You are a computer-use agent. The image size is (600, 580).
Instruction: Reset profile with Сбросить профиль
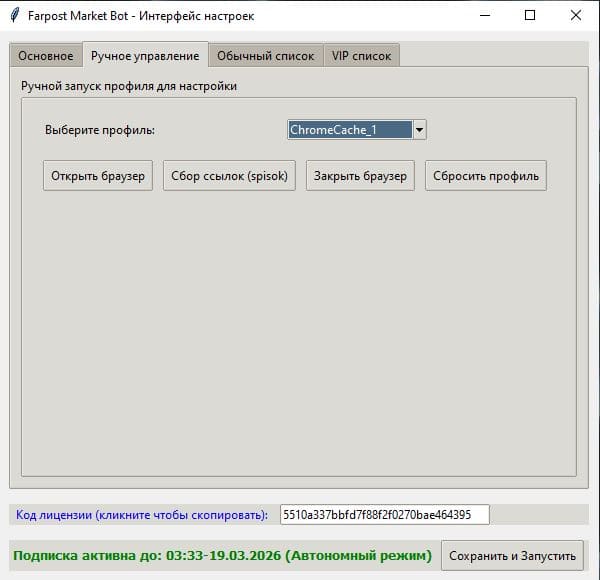click(485, 176)
